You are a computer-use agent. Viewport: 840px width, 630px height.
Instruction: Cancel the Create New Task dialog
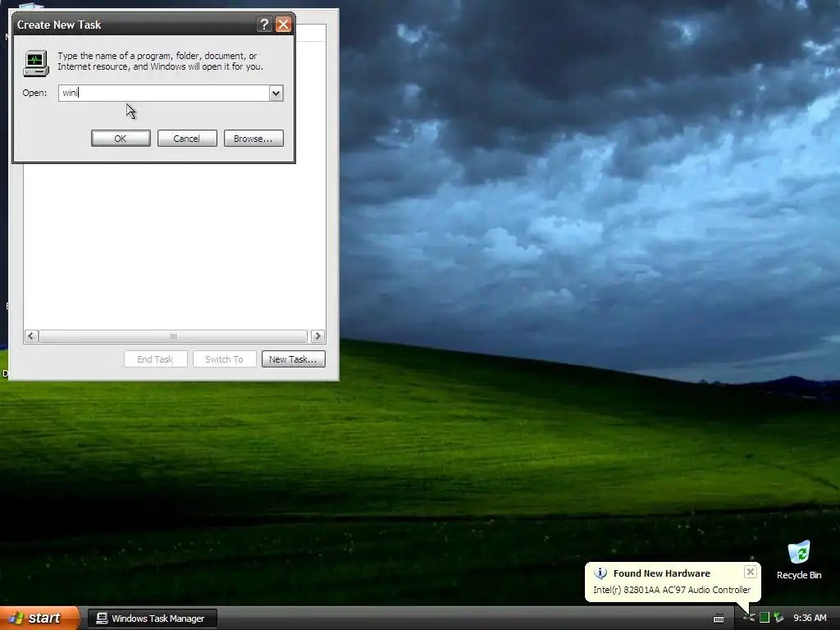pos(187,138)
